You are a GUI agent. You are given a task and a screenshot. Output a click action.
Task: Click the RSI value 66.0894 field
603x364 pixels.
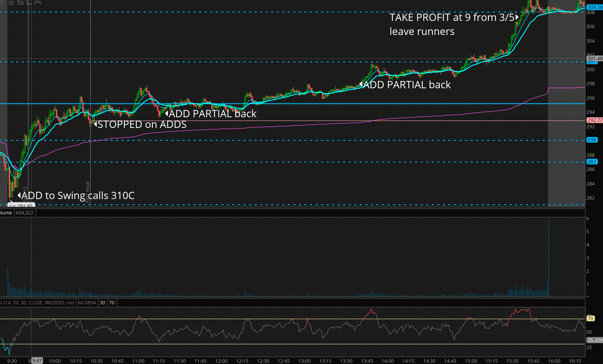pos(87,303)
